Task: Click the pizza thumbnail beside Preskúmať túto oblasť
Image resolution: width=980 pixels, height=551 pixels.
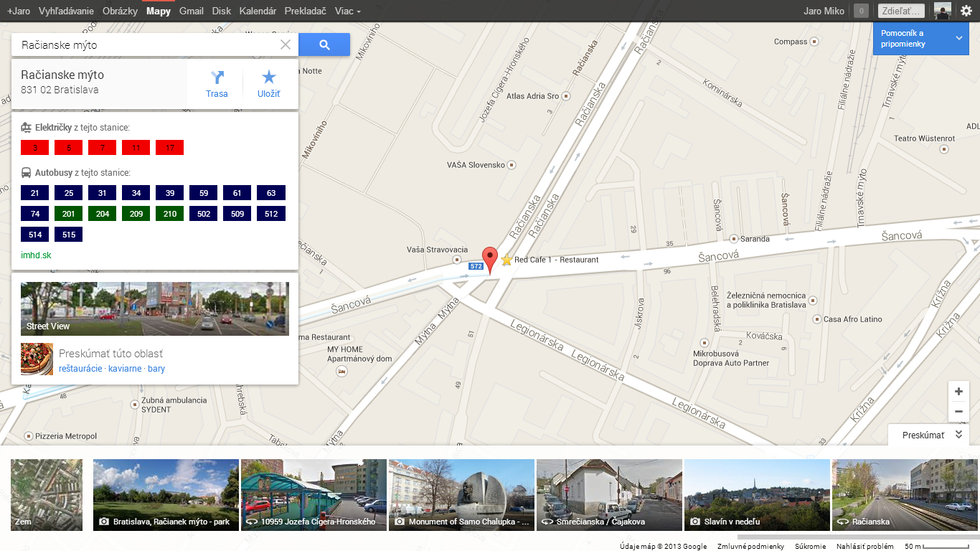Action: point(37,359)
